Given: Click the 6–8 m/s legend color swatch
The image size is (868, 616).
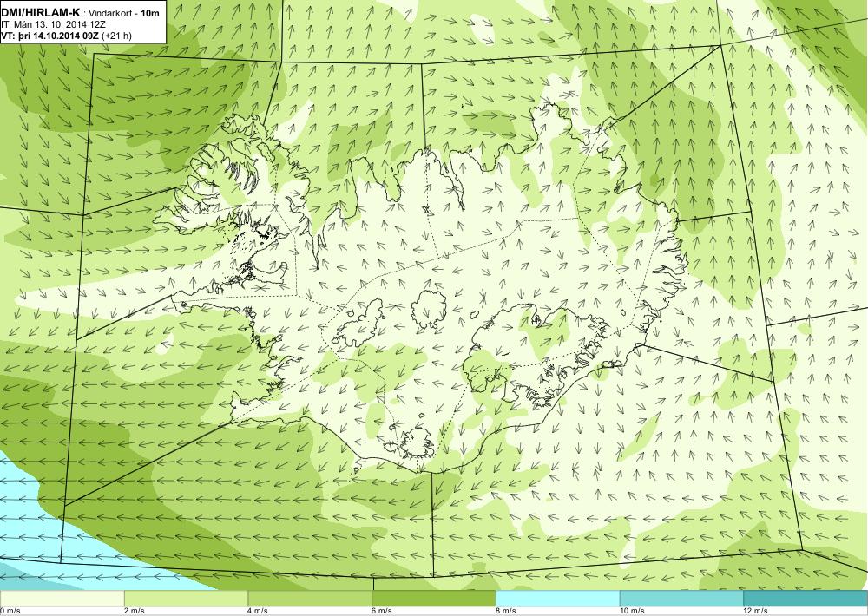Looking at the screenshot, I should coord(434,599).
